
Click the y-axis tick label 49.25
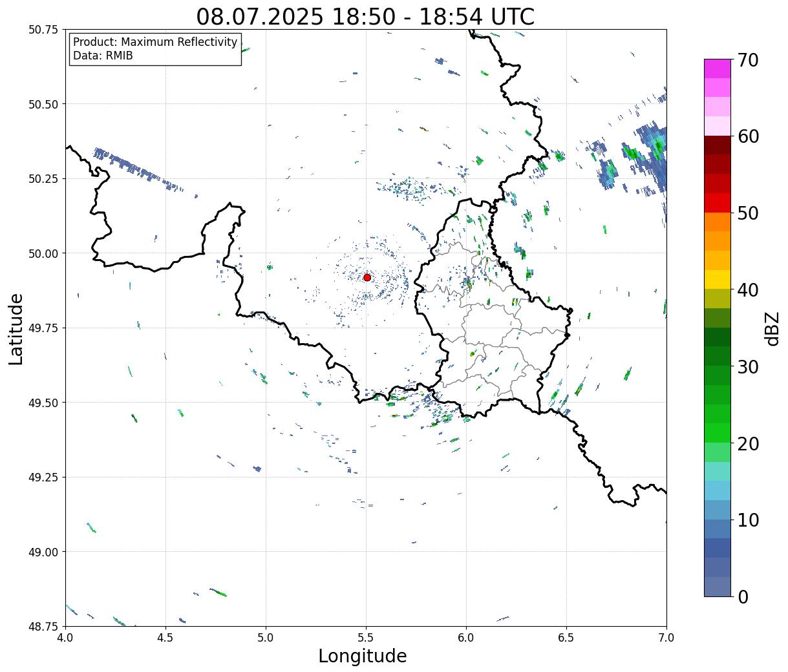pos(43,478)
